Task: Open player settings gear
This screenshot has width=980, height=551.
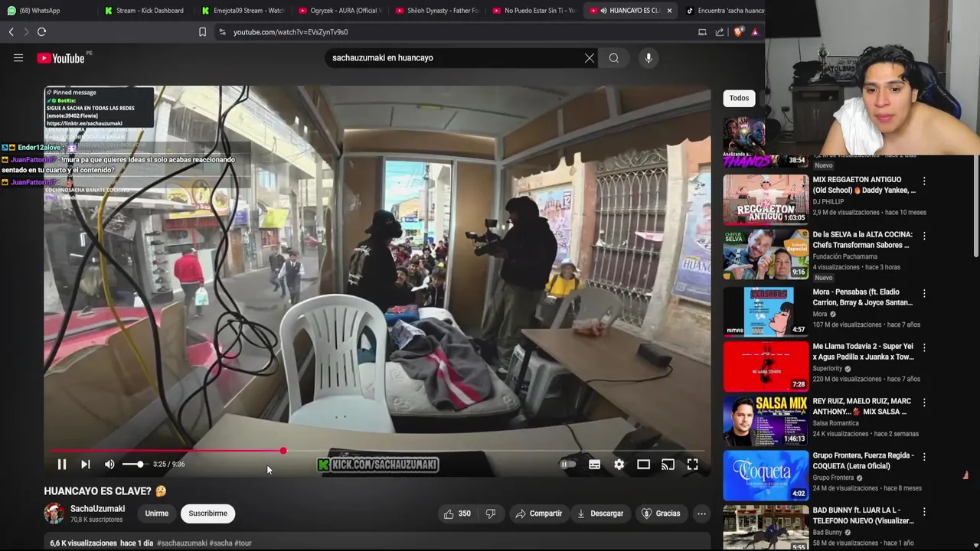Action: click(619, 464)
